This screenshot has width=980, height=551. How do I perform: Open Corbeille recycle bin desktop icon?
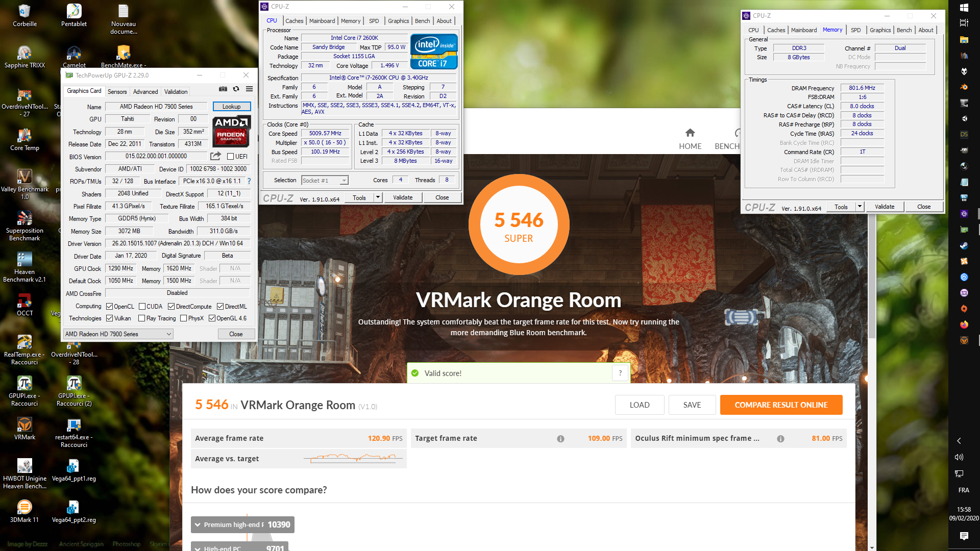[24, 15]
